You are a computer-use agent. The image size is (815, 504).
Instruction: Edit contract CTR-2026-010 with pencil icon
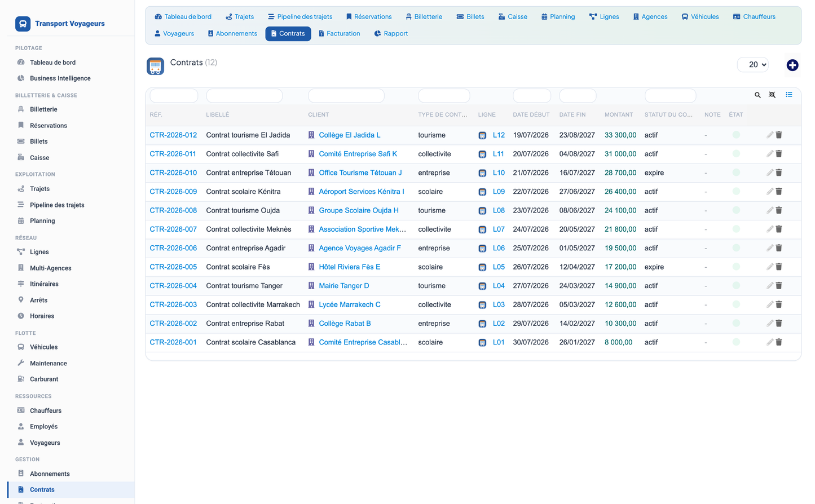click(x=770, y=173)
